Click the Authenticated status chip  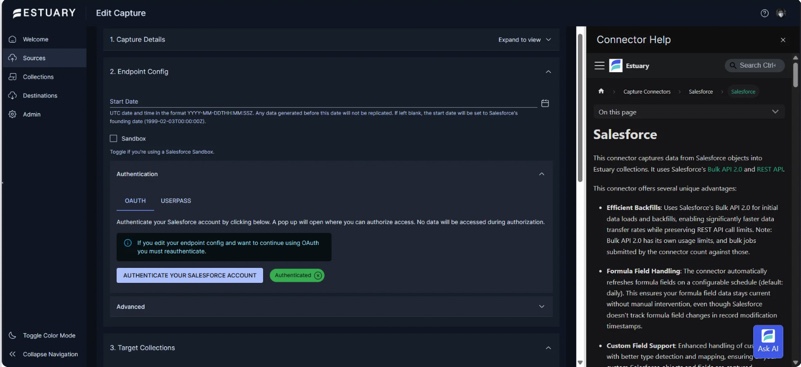click(297, 276)
